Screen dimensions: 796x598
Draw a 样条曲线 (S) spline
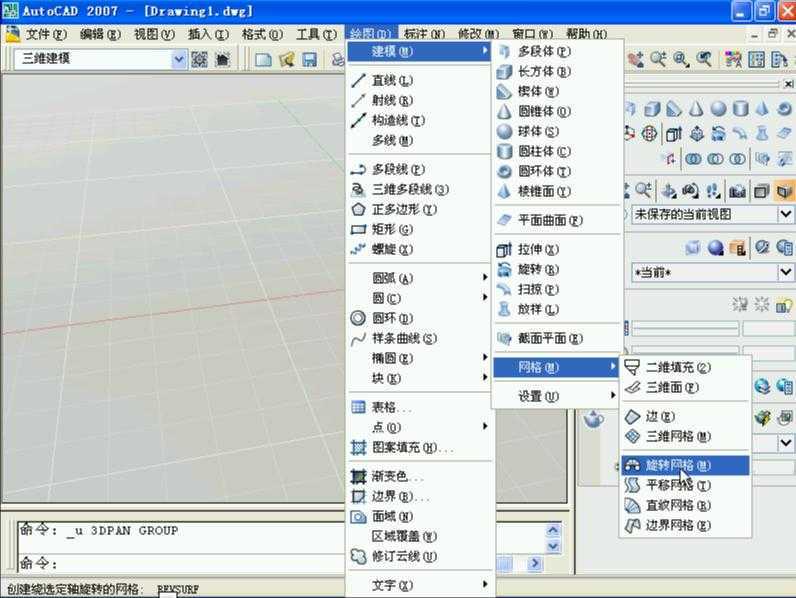419,338
